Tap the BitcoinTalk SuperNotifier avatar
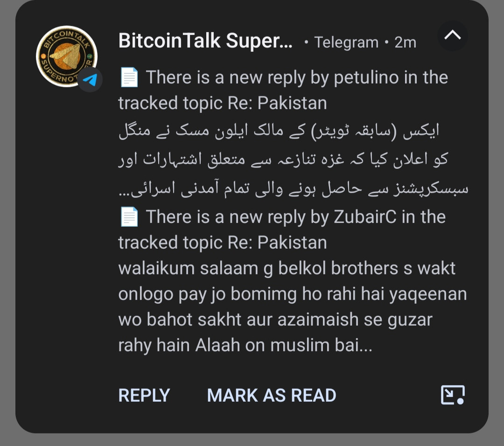The image size is (504, 446). coord(67,56)
